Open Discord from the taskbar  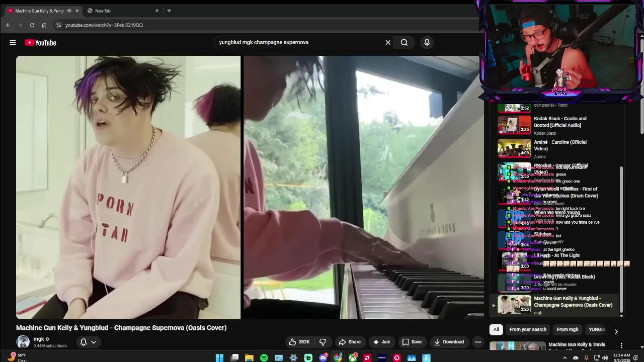click(x=323, y=358)
